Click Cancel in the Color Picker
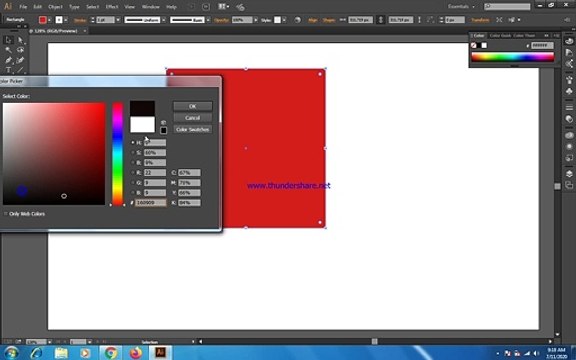This screenshot has height=360, width=576. point(193,118)
